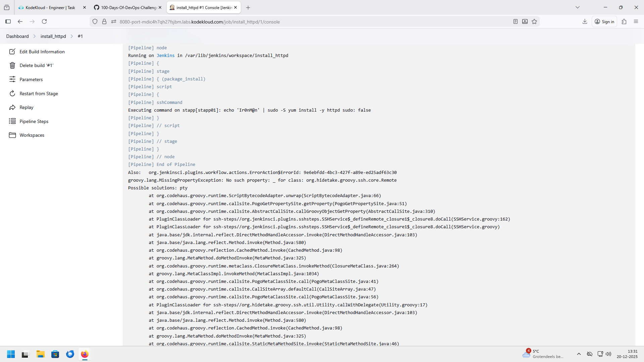Bookmark this page with the star icon
The height and width of the screenshot is (362, 644).
(534, 21)
